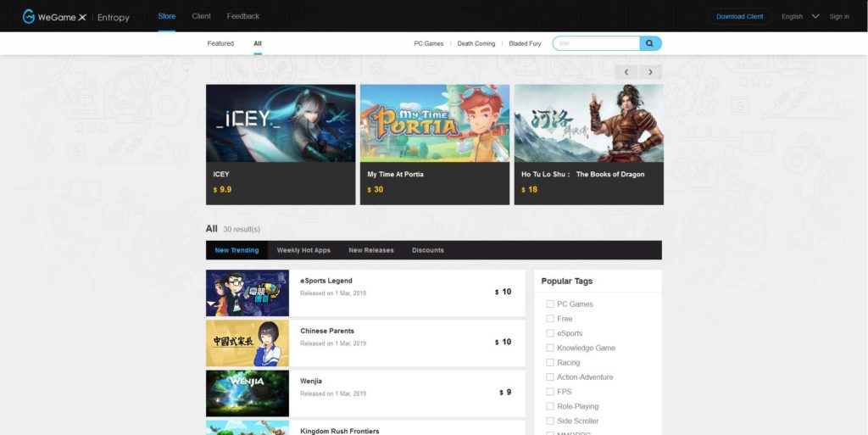Click the $ 18 Ho Tu Lo Shu price
The image size is (868, 435).
point(529,189)
